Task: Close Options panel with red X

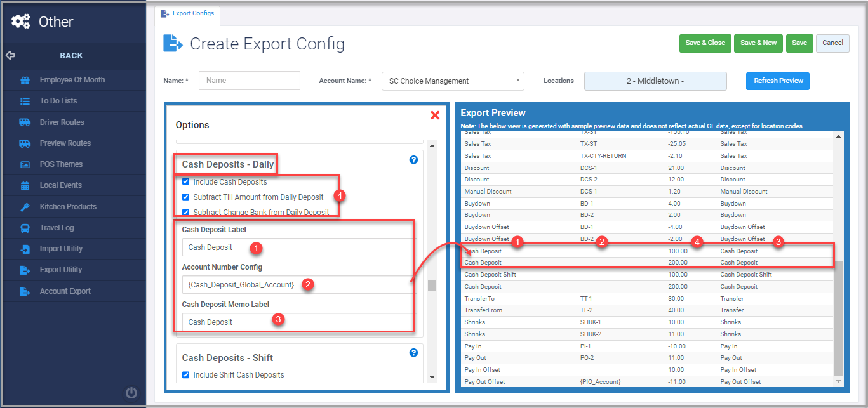Action: (435, 115)
